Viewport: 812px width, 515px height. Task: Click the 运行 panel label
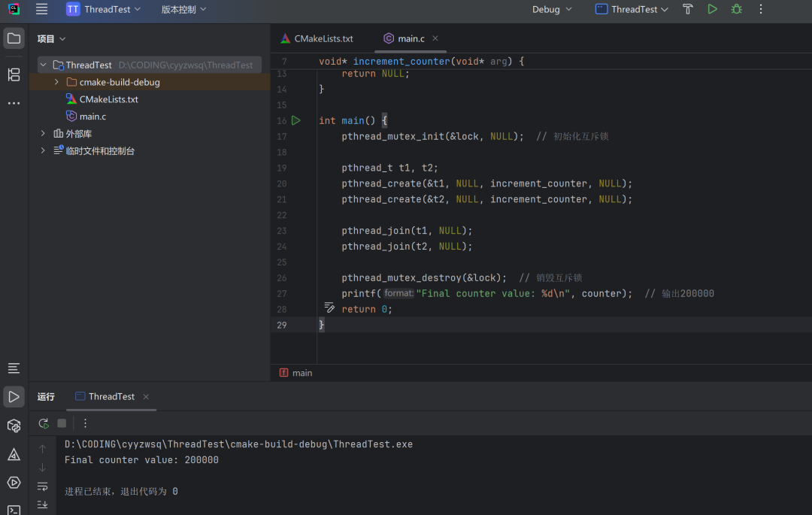click(46, 396)
